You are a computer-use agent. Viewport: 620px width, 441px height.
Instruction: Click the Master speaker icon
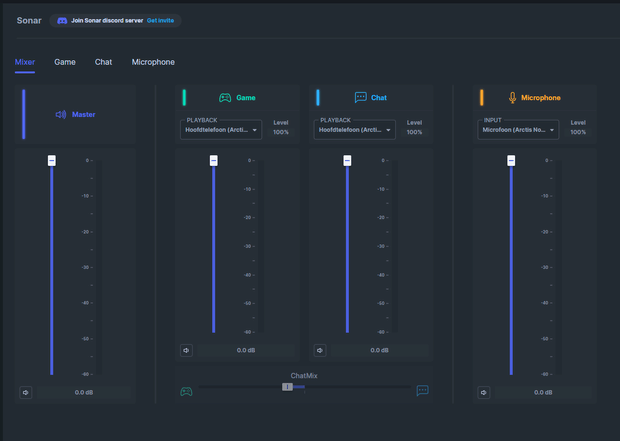61,114
